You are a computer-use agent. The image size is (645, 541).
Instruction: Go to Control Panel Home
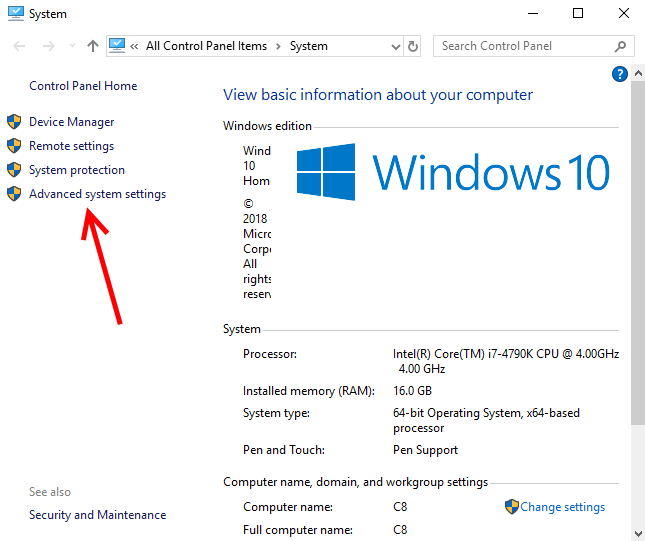tap(83, 86)
